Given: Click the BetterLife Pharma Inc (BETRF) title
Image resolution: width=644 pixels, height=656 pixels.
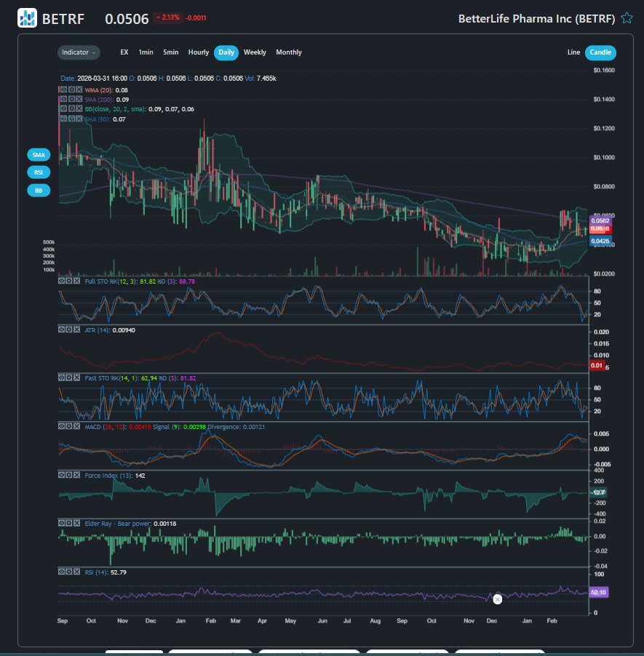Looking at the screenshot, I should (536, 19).
